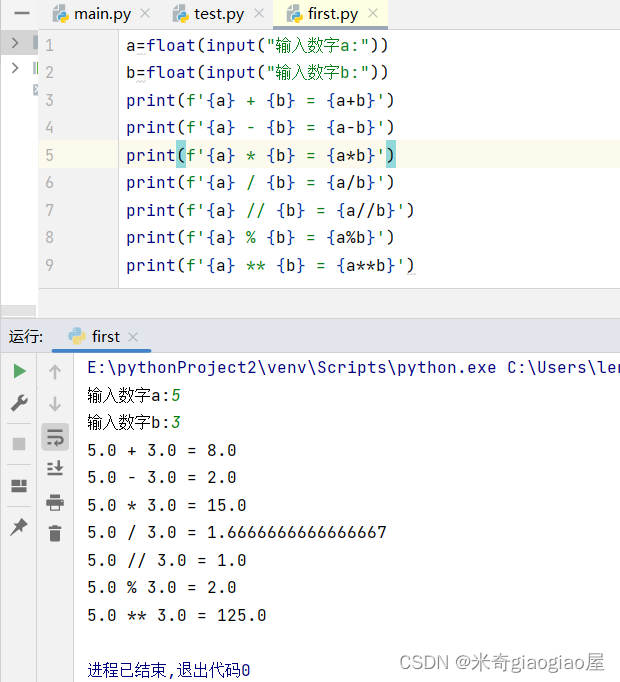Expand the first project tree chevron
This screenshot has height=682, width=620.
[x=15, y=43]
